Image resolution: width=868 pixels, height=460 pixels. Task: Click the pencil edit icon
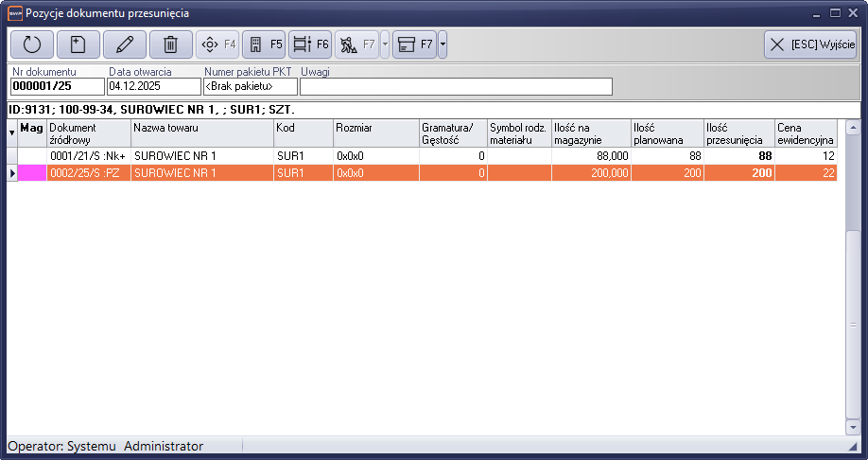[124, 44]
